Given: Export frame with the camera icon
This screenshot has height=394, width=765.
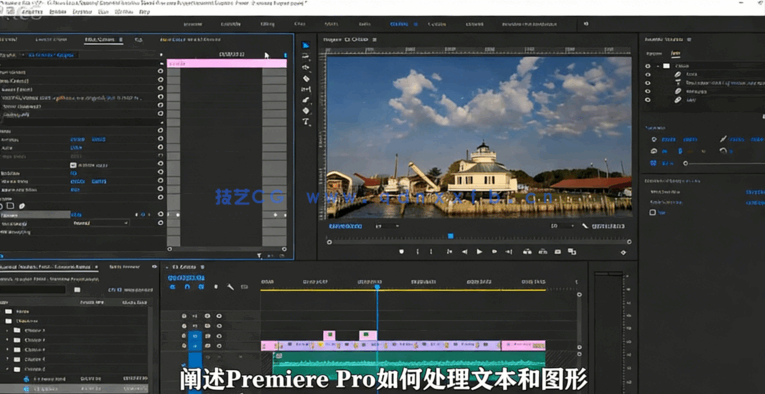Looking at the screenshot, I should tap(558, 252).
